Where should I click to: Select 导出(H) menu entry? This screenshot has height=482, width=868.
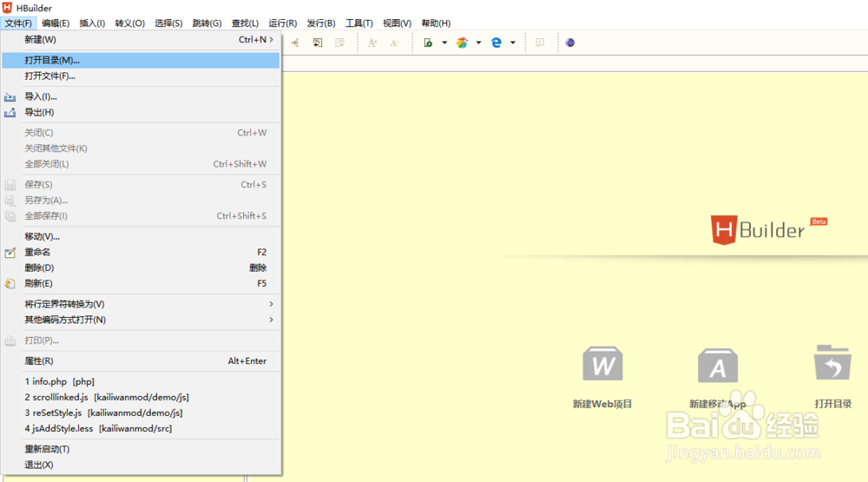point(141,112)
